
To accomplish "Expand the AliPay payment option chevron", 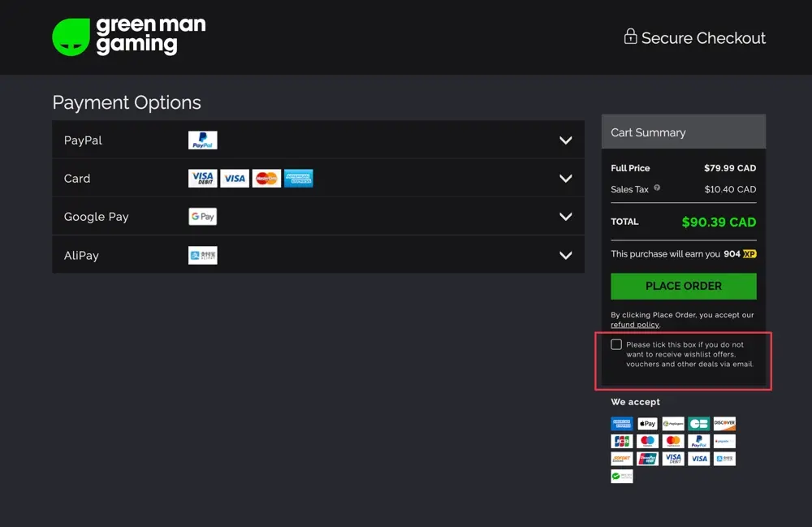I will 566,256.
